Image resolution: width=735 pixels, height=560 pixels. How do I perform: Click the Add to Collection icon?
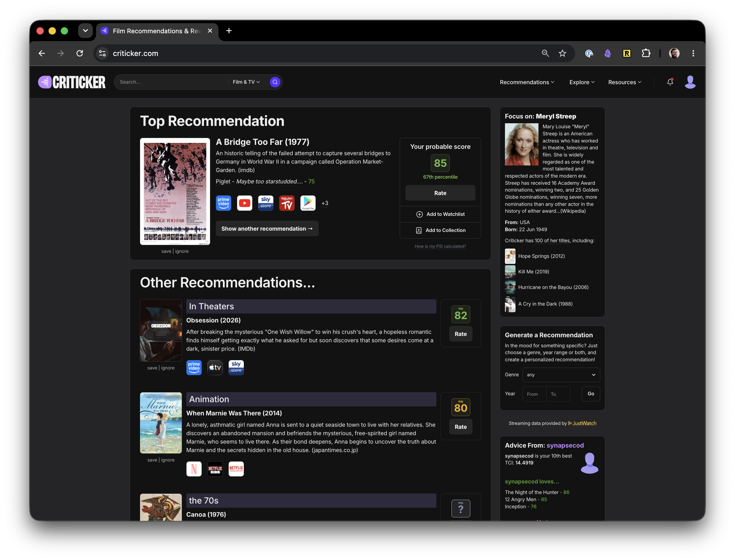tap(419, 230)
